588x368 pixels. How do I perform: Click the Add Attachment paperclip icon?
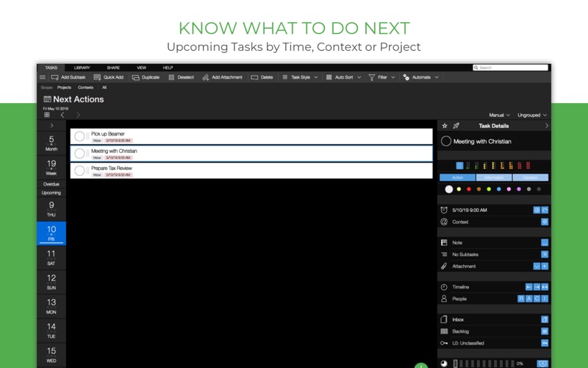click(206, 77)
